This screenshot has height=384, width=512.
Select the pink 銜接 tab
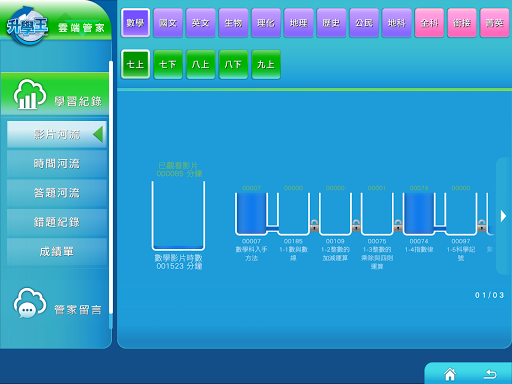[x=462, y=23]
